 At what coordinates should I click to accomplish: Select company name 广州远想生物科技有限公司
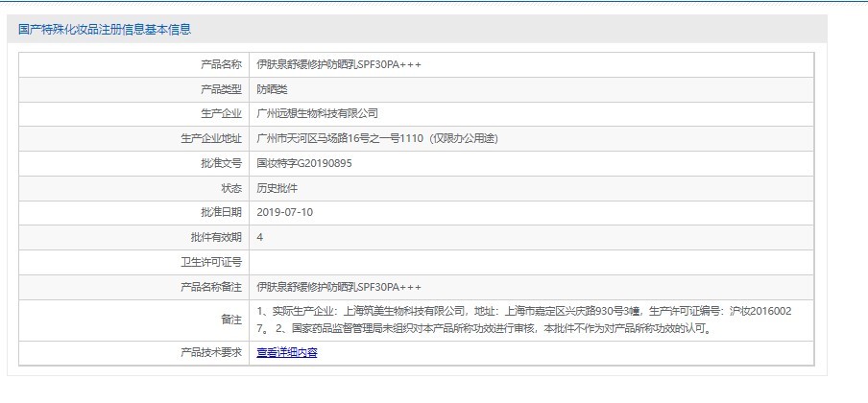tap(317, 114)
